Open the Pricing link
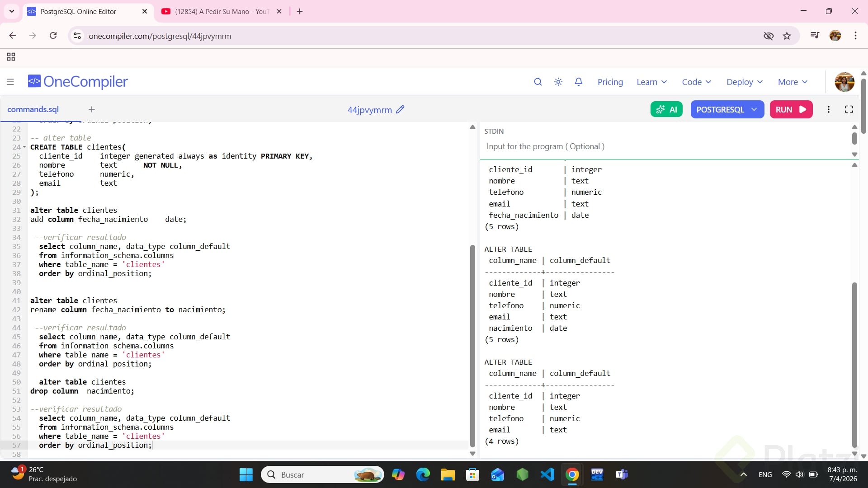This screenshot has width=868, height=488. tap(610, 82)
